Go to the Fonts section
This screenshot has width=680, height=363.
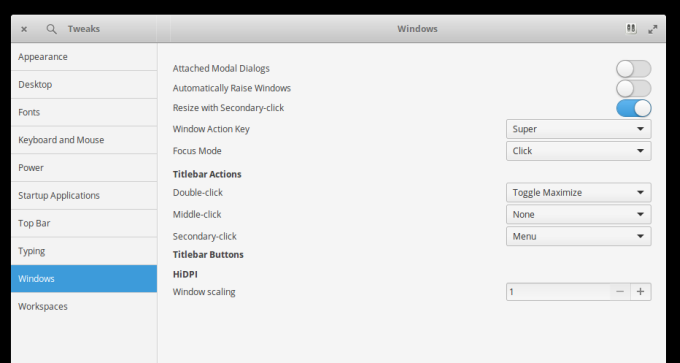click(84, 112)
